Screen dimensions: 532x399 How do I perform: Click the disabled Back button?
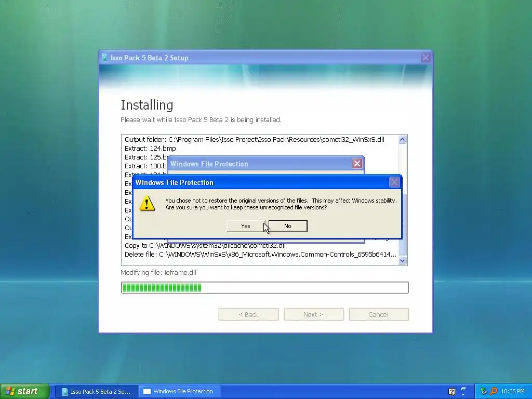(x=248, y=314)
